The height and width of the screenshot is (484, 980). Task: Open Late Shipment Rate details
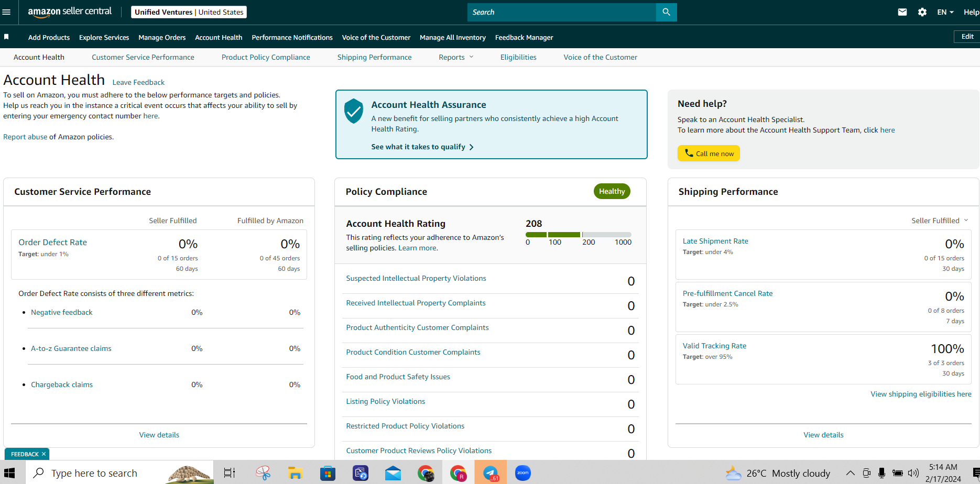coord(715,241)
